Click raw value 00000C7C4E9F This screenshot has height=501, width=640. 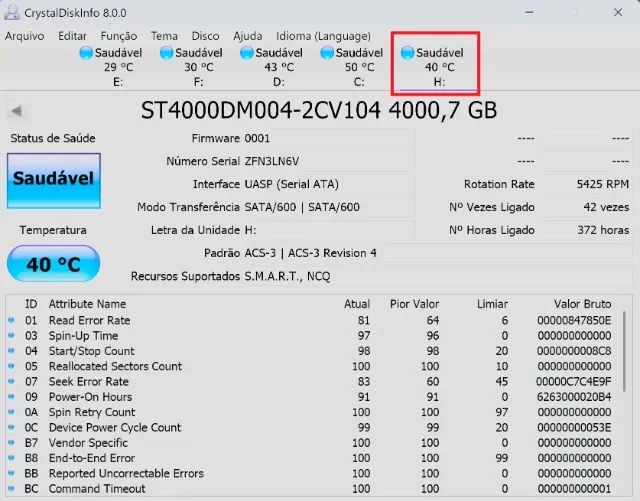[x=573, y=381]
